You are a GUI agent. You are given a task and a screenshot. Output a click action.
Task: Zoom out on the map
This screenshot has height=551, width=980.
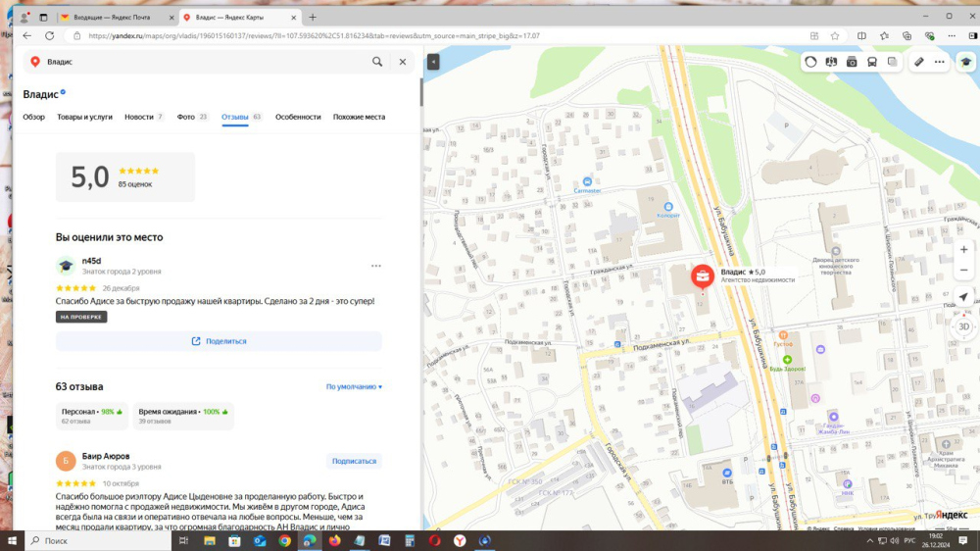click(x=963, y=271)
